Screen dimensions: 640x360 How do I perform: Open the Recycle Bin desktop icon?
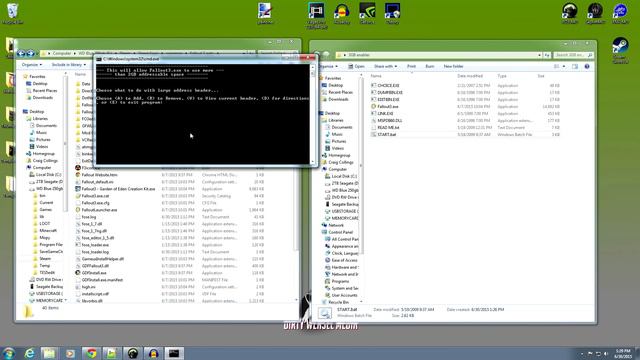pyautogui.click(x=12, y=13)
